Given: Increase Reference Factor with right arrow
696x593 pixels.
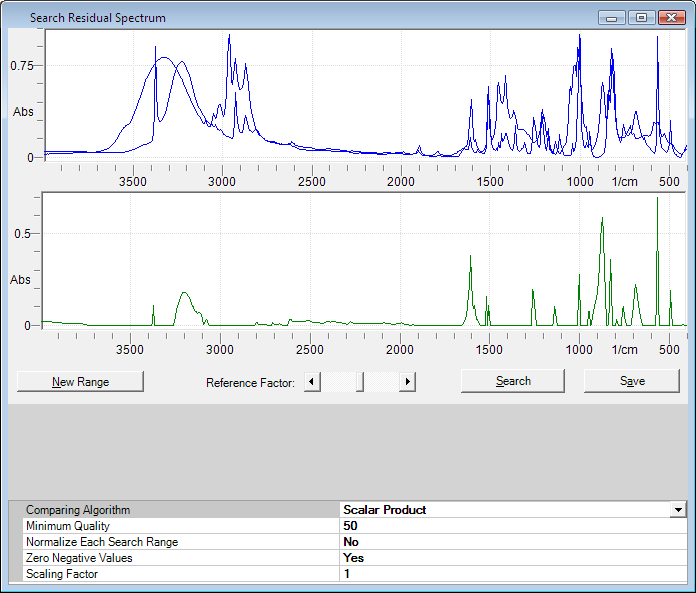Looking at the screenshot, I should tap(407, 381).
